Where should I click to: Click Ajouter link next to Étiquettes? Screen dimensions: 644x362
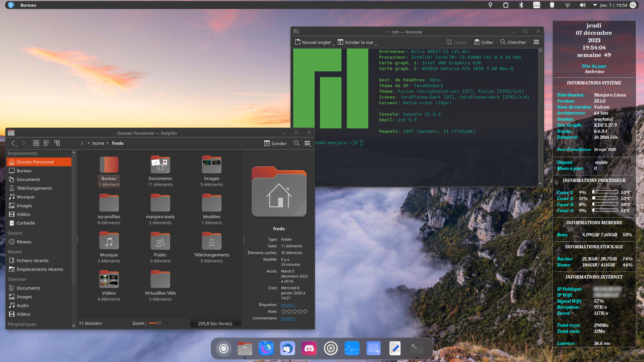[x=288, y=305]
